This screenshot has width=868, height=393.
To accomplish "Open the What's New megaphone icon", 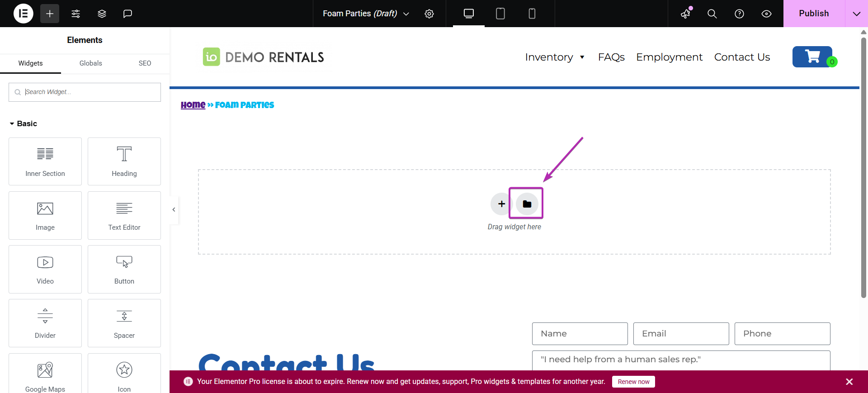I will click(686, 14).
